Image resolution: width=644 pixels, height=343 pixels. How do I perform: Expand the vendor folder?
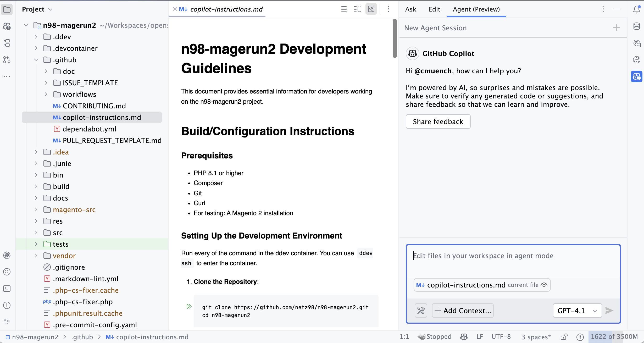(x=36, y=256)
